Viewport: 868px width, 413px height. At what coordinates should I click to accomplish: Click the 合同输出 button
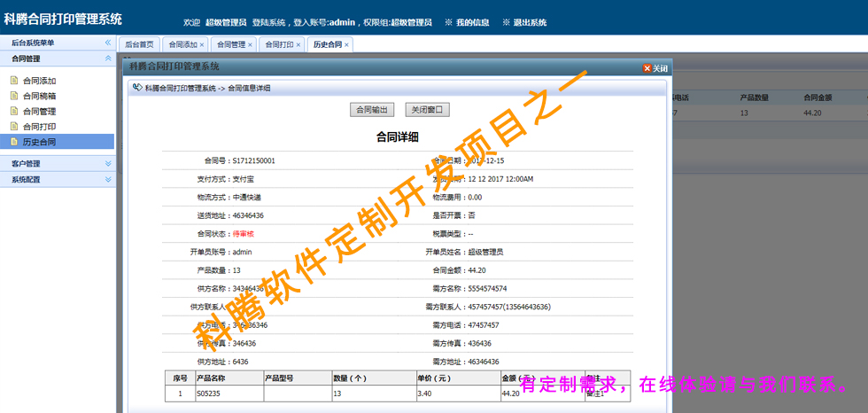coord(372,110)
